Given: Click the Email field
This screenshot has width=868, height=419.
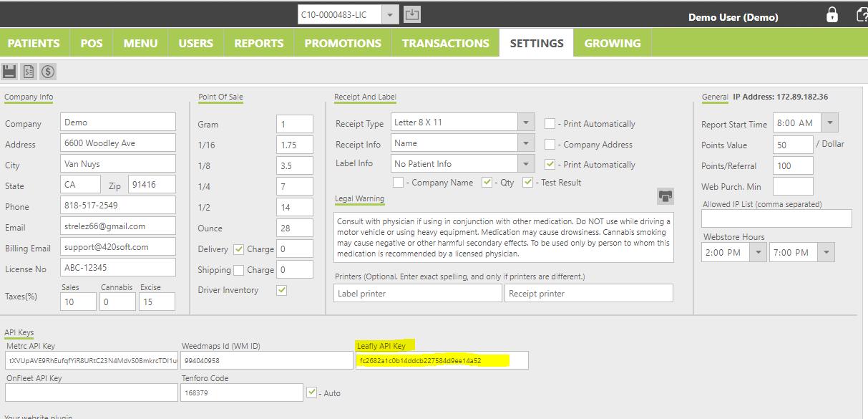Looking at the screenshot, I should (x=118, y=226).
